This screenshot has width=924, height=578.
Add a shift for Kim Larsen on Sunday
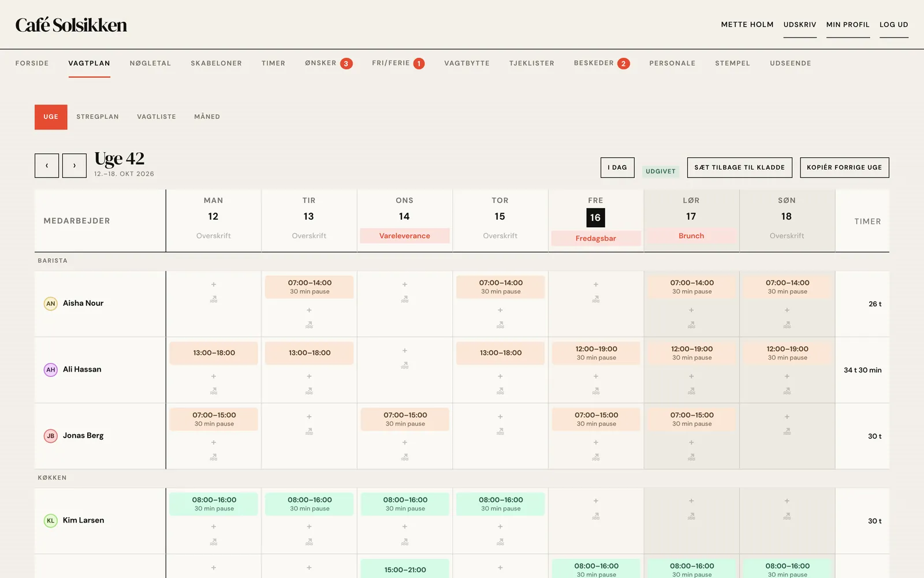click(787, 501)
